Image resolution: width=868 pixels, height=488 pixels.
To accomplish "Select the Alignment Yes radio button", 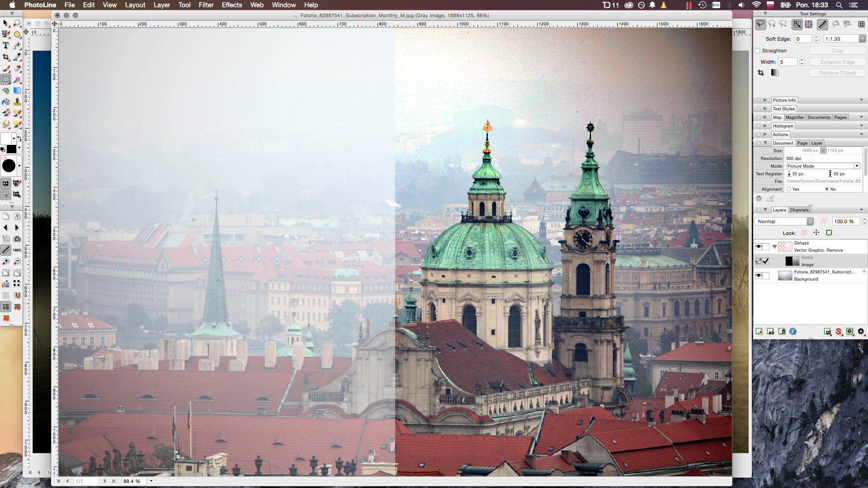I will click(x=789, y=189).
